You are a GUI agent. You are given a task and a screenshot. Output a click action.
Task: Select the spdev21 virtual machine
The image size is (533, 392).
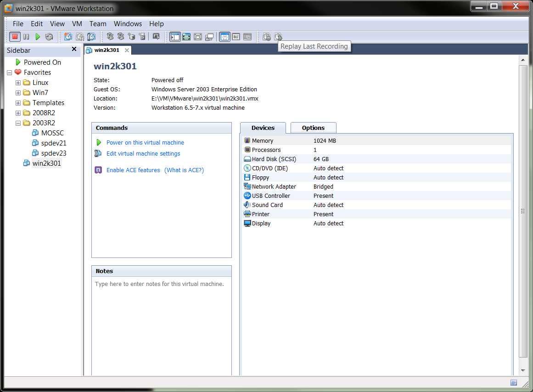[x=54, y=143]
